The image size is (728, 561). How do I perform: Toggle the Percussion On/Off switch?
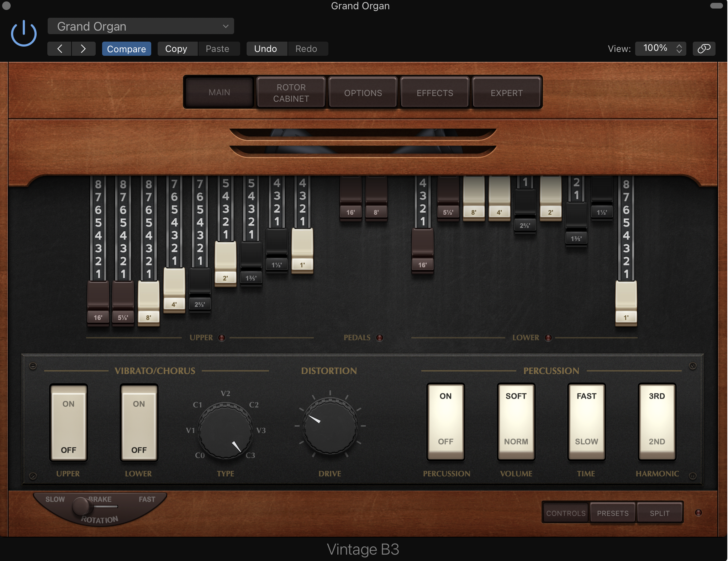445,422
